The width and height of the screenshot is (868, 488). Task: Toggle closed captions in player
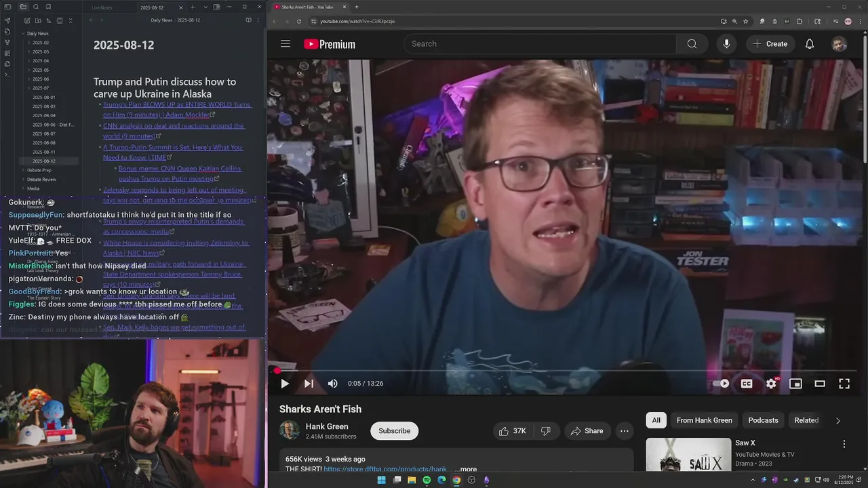pyautogui.click(x=747, y=384)
